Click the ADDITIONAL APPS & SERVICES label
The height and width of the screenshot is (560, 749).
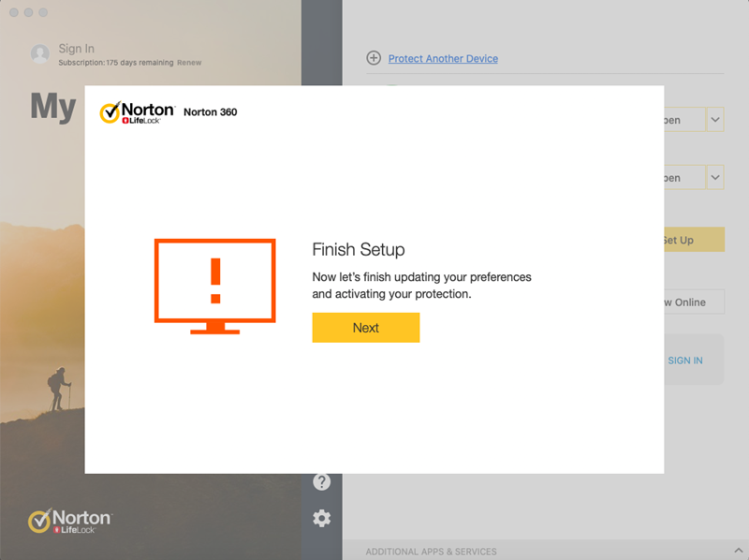tap(431, 552)
